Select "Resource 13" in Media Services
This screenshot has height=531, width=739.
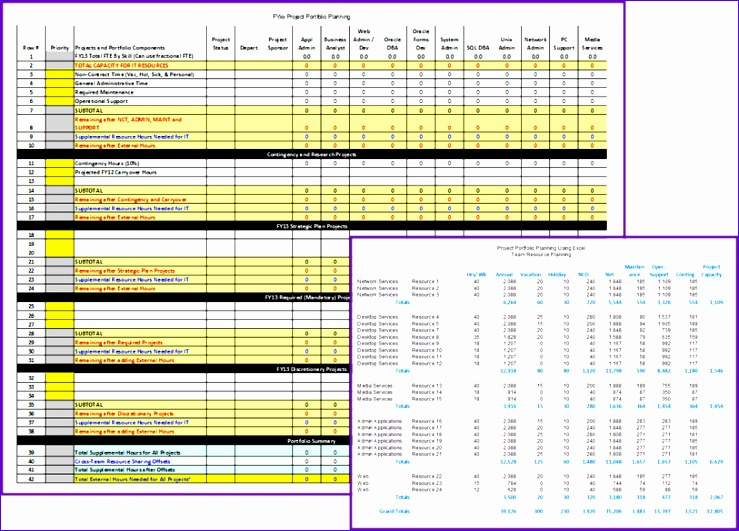[x=427, y=385]
